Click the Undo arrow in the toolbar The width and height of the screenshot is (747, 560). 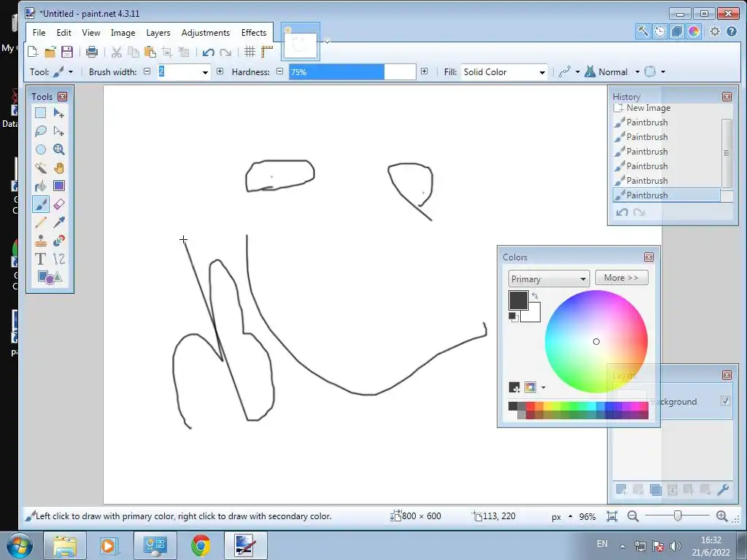point(208,52)
